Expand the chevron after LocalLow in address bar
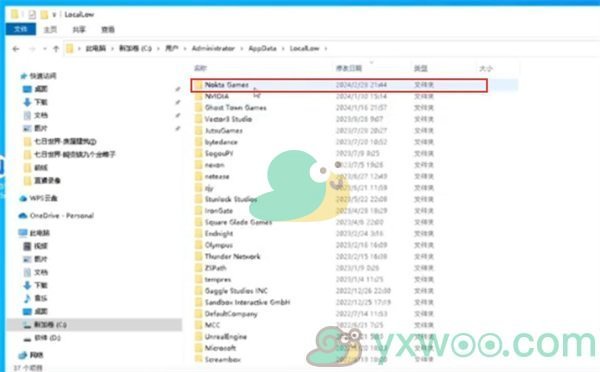The width and height of the screenshot is (600, 372). [x=326, y=49]
